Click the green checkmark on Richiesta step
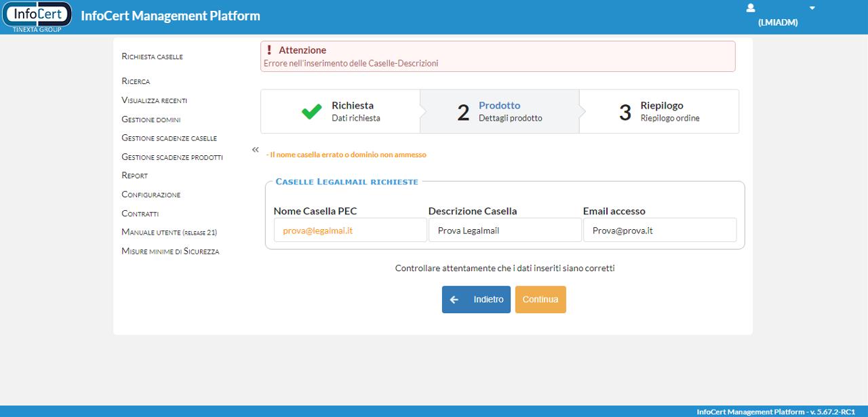Screen dimensions: 868x417 click(311, 112)
